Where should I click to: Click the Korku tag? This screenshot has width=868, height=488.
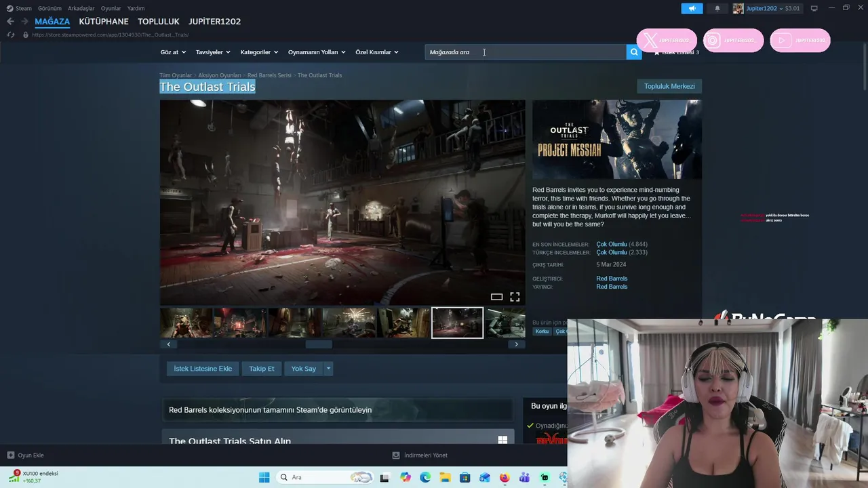tap(542, 331)
